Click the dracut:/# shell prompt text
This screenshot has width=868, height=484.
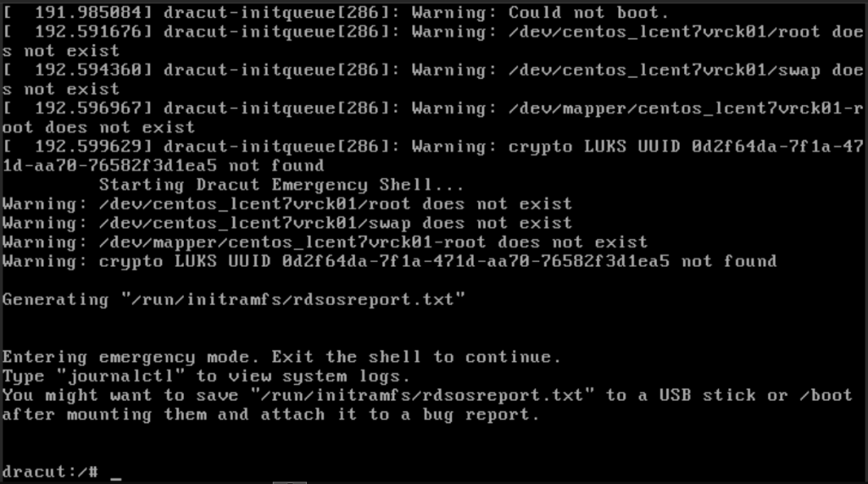coord(50,472)
